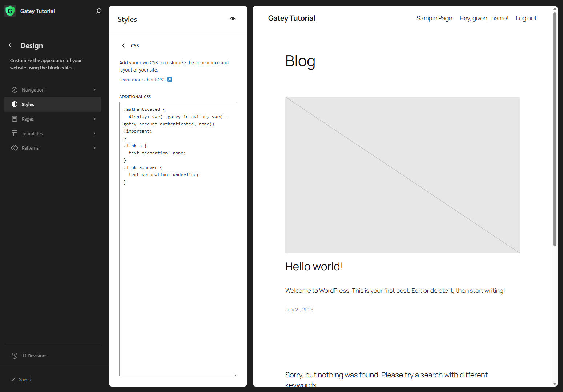
Task: Click the Gatey Tutorial title in sidebar
Action: tap(37, 11)
